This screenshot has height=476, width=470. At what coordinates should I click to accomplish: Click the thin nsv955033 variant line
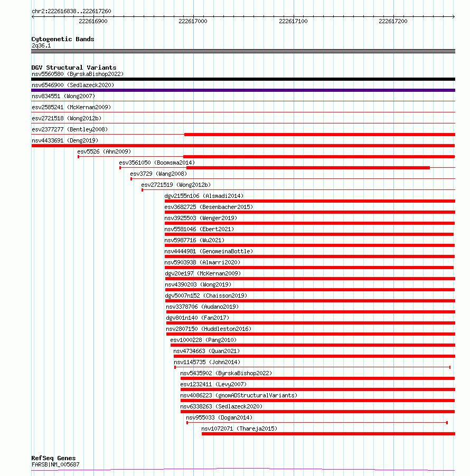pyautogui.click(x=317, y=423)
